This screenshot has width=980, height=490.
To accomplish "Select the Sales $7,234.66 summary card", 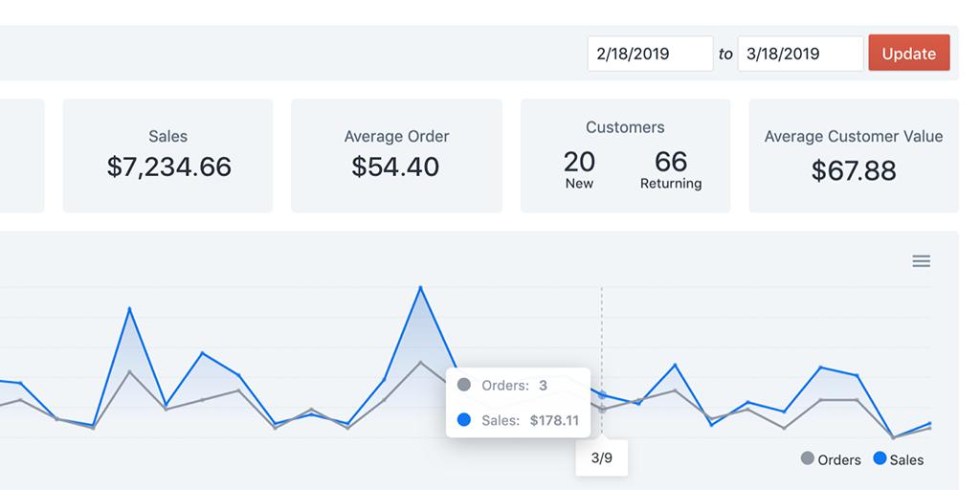I will tap(168, 156).
